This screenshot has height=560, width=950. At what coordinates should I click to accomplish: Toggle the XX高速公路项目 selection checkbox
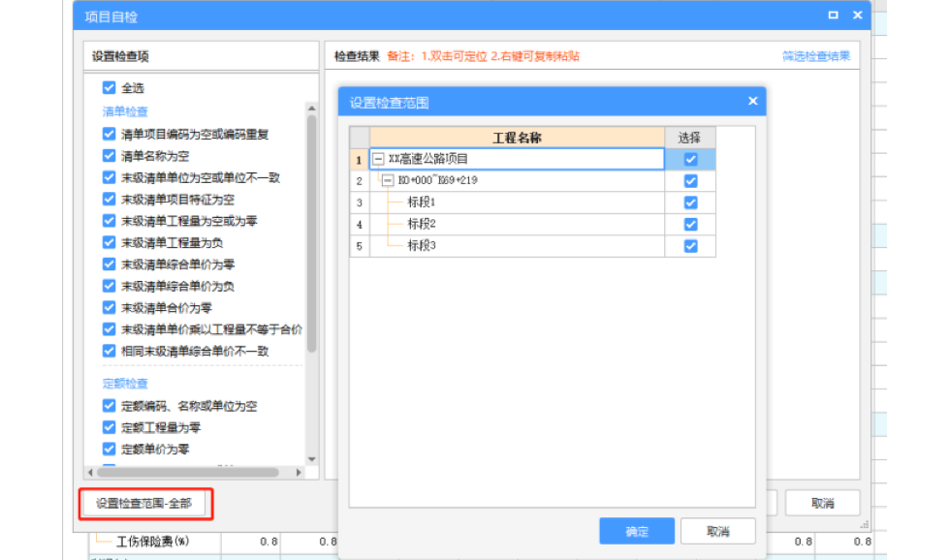point(690,159)
